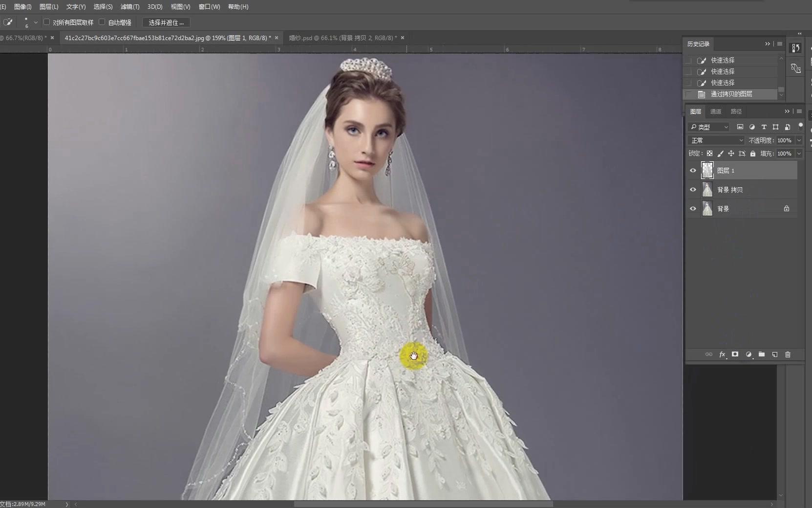
Task: Click the 背景 layer lock icon
Action: tap(787, 209)
